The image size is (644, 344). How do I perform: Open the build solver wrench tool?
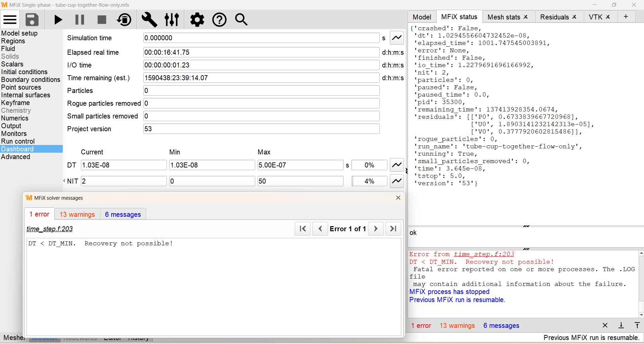click(x=149, y=20)
